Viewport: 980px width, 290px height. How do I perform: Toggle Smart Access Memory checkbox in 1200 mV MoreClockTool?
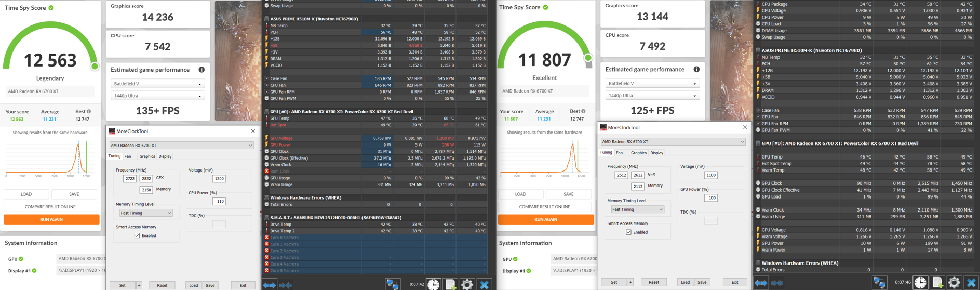tap(137, 235)
